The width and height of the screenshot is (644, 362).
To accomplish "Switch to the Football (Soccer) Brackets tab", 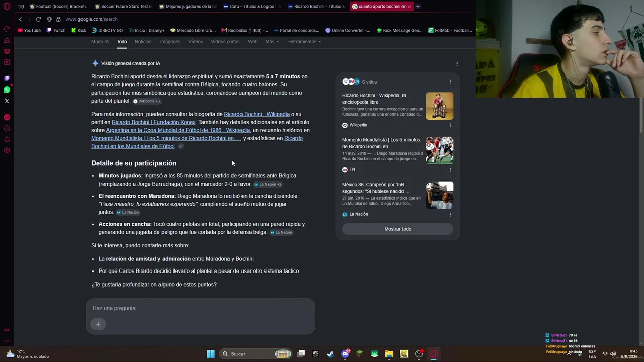I will (58, 6).
